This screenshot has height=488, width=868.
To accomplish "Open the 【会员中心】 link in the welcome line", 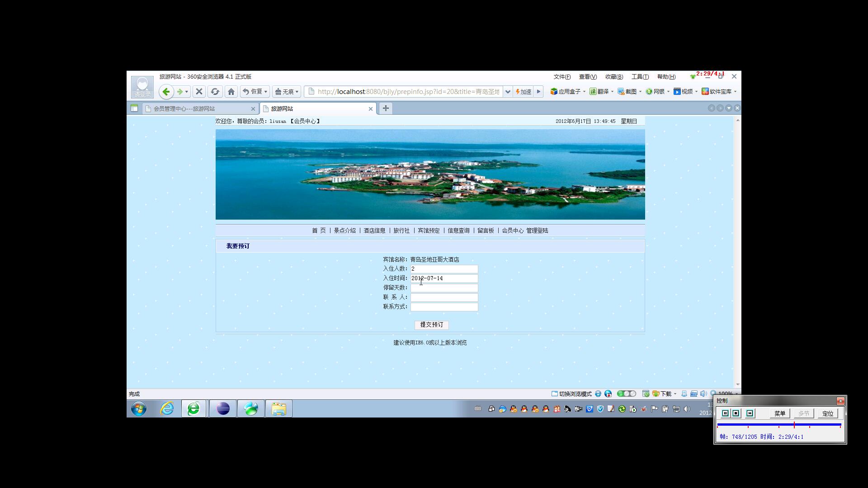I will click(x=305, y=122).
